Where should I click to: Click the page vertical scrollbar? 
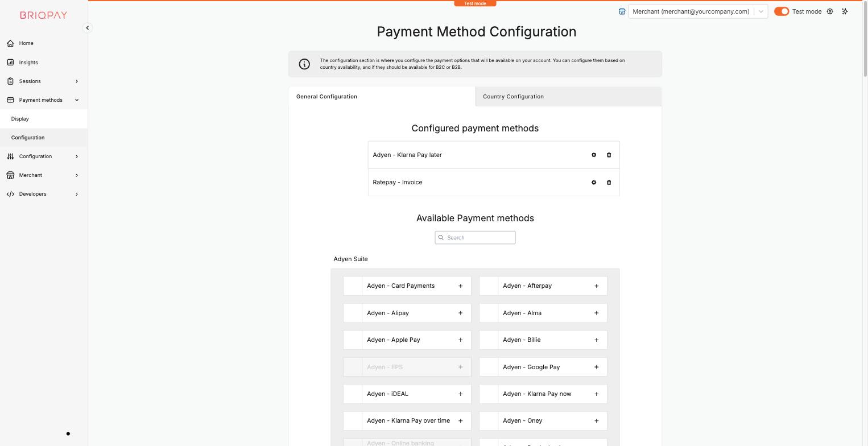865,40
